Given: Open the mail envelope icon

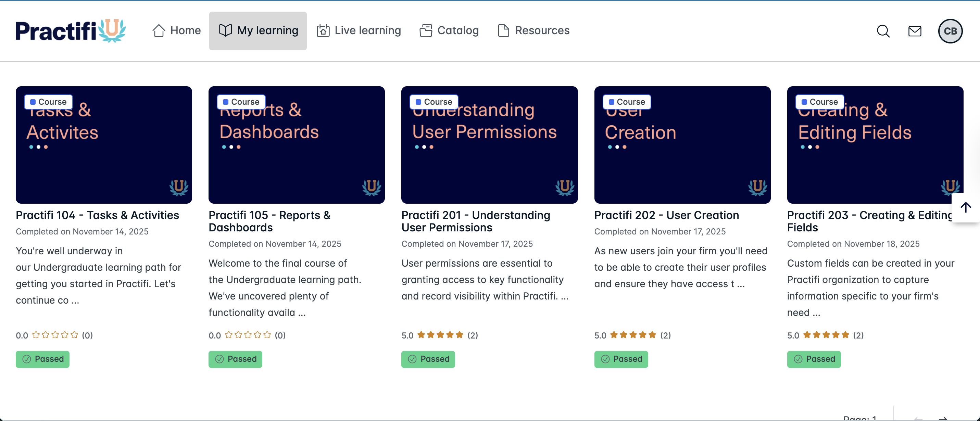Looking at the screenshot, I should coord(915,31).
